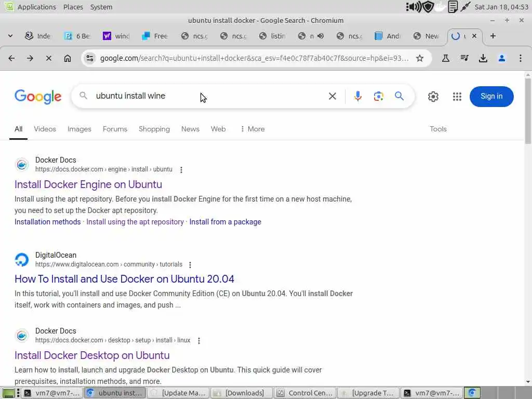
Task: Switch to the Videos results tab
Action: 45,129
